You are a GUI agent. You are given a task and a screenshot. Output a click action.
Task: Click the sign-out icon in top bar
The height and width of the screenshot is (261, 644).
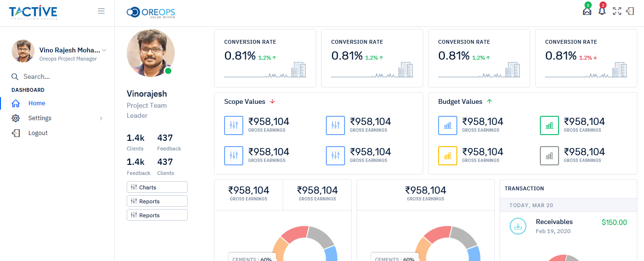click(630, 11)
